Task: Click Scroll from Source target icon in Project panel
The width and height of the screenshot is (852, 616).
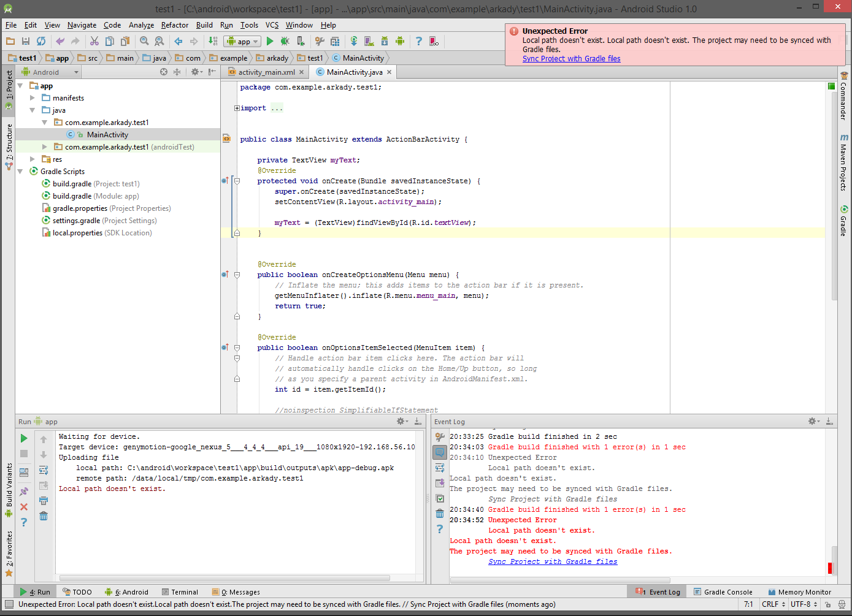Action: click(164, 72)
